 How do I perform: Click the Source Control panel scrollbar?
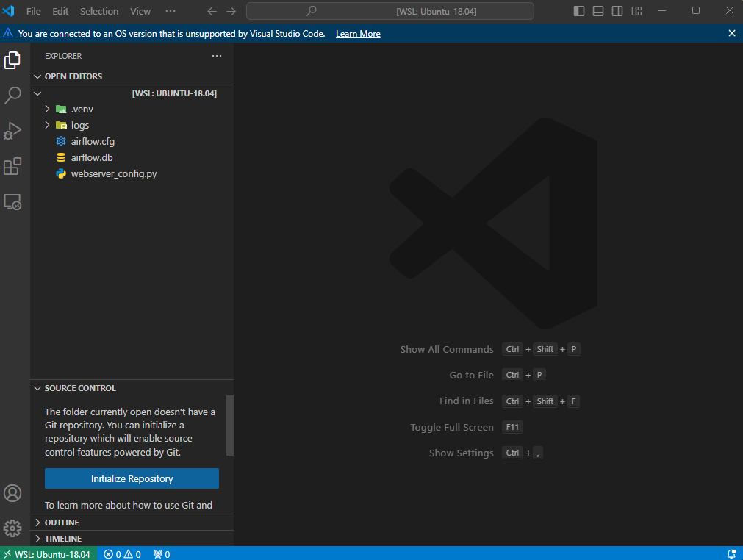point(230,426)
